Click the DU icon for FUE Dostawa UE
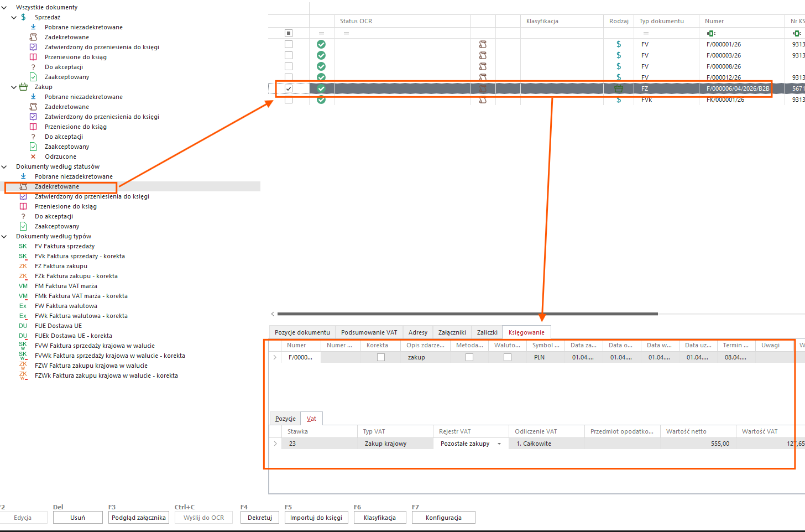Viewport: 805px width, 532px height. pos(23,326)
